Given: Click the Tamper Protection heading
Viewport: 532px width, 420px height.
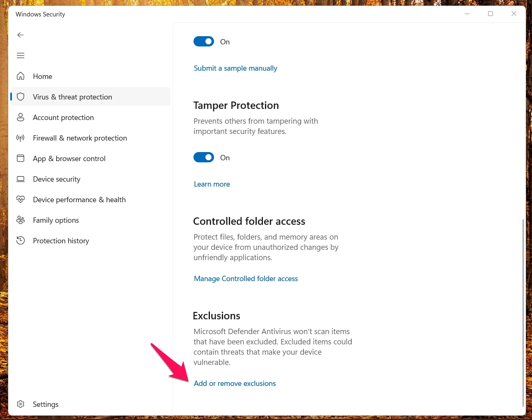Looking at the screenshot, I should pos(236,106).
